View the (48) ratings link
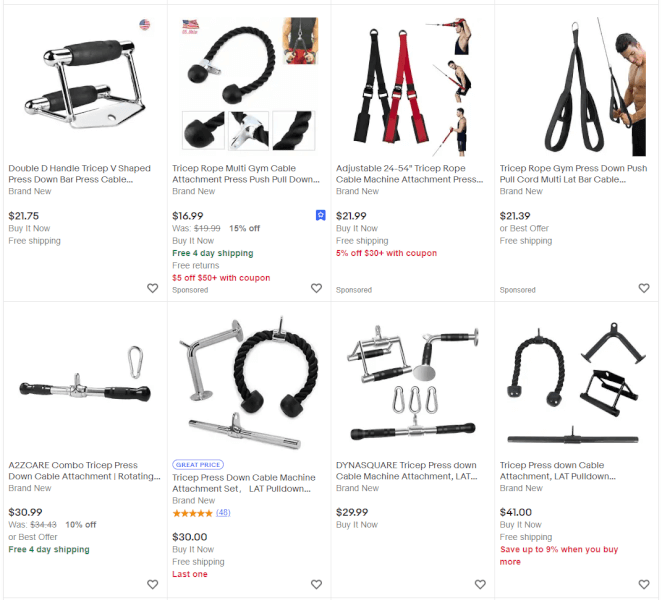 click(223, 513)
